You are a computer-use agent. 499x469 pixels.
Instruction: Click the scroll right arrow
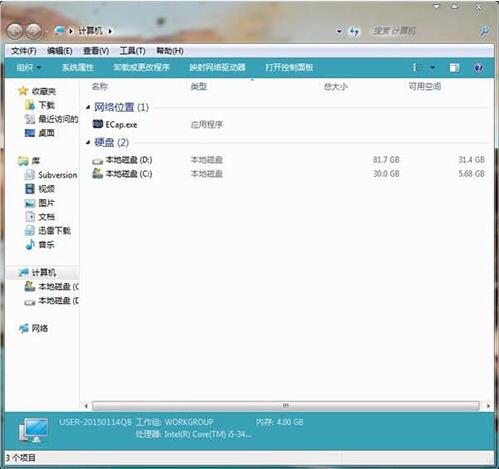pyautogui.click(x=488, y=406)
